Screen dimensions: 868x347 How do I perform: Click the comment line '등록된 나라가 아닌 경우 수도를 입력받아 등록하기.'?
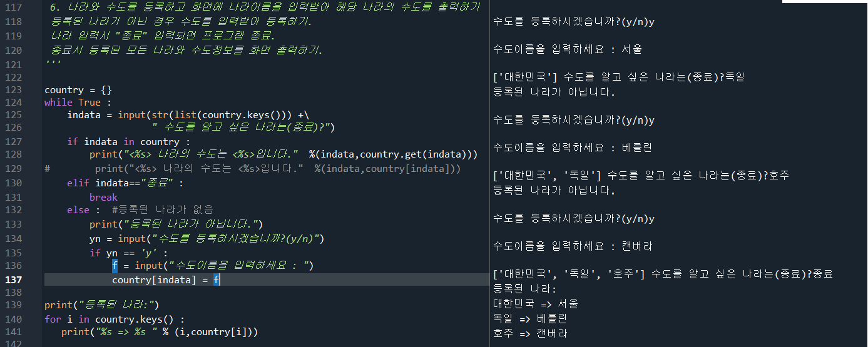click(x=182, y=22)
